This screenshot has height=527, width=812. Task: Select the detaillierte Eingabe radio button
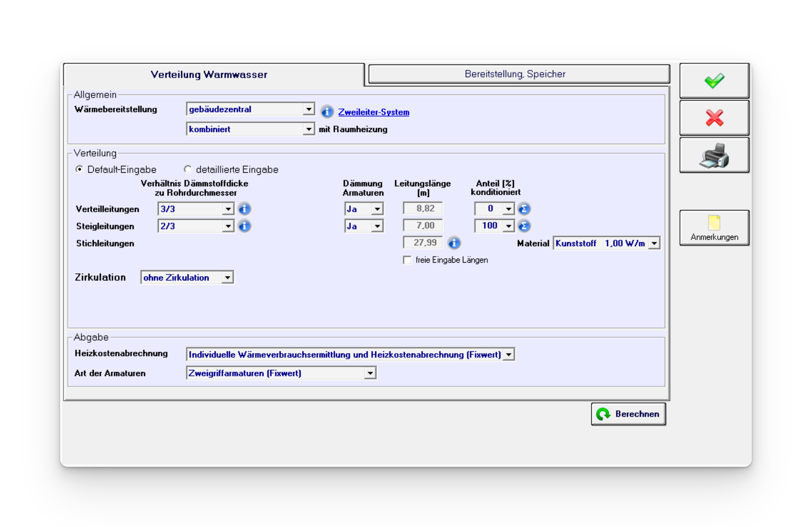[188, 169]
